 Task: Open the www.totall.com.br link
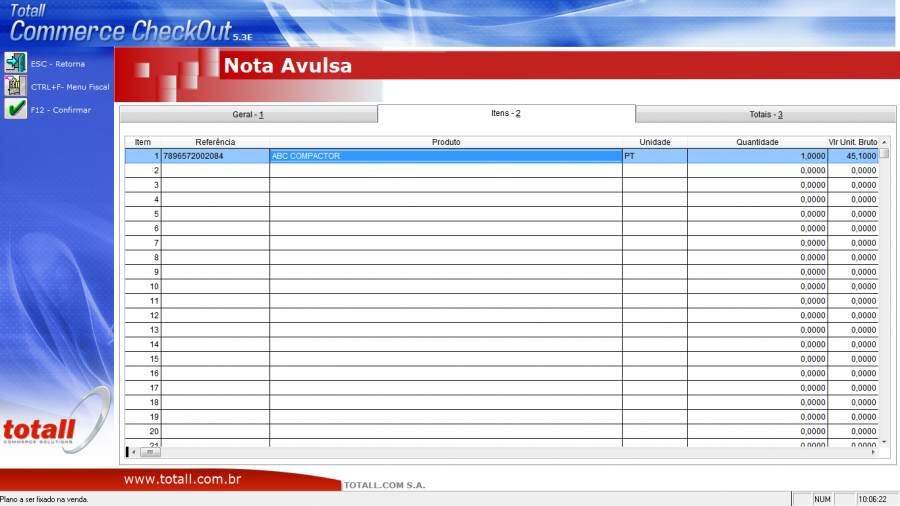tap(183, 479)
